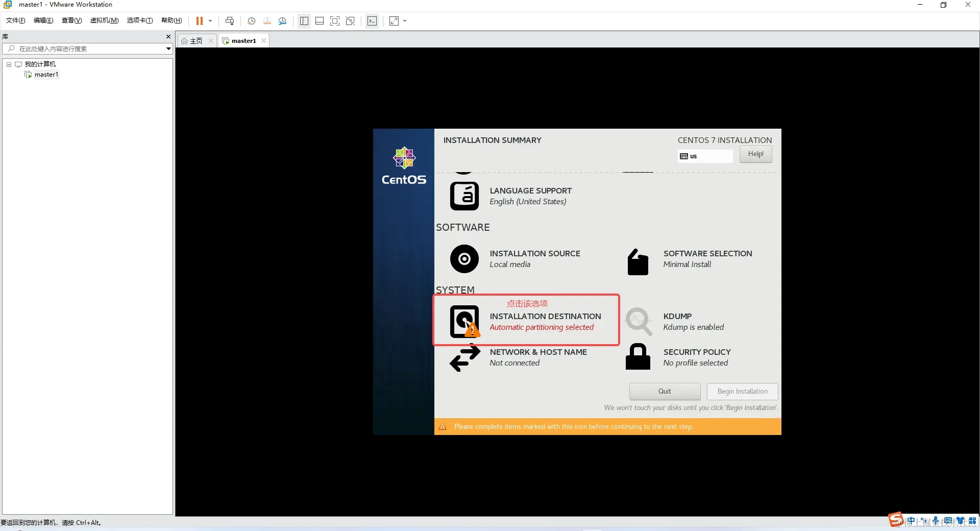The image size is (980, 531).
Task: Click the Sogou microphone voice input icon
Action: pyautogui.click(x=936, y=521)
